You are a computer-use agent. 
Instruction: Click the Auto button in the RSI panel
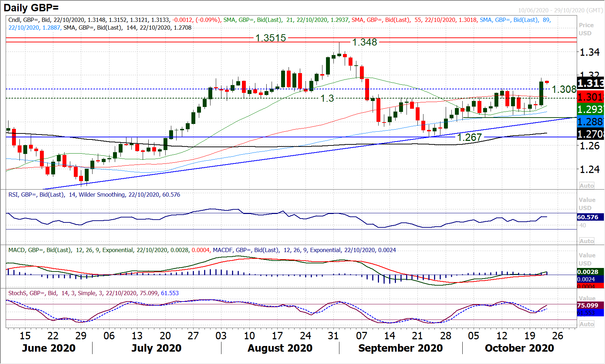(x=587, y=241)
